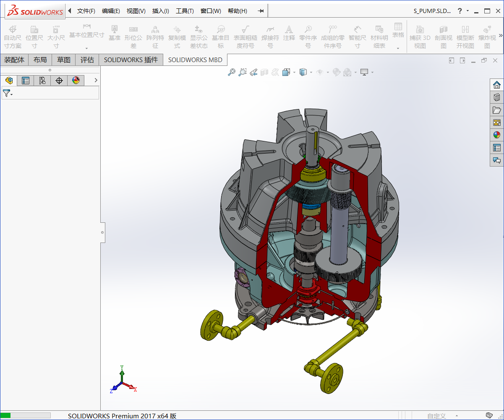
Task: Click the 基准 (Datum) tool
Action: point(114,33)
